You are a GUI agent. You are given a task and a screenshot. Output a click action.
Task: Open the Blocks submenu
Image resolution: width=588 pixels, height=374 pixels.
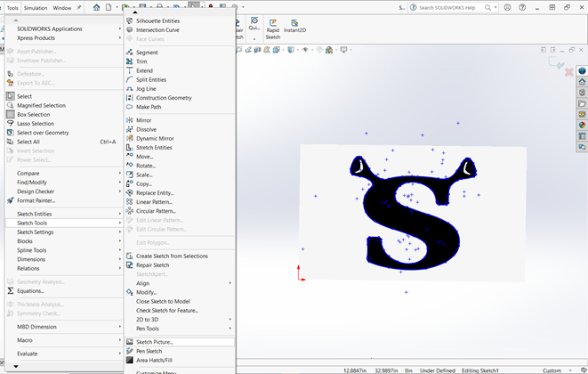tap(64, 241)
